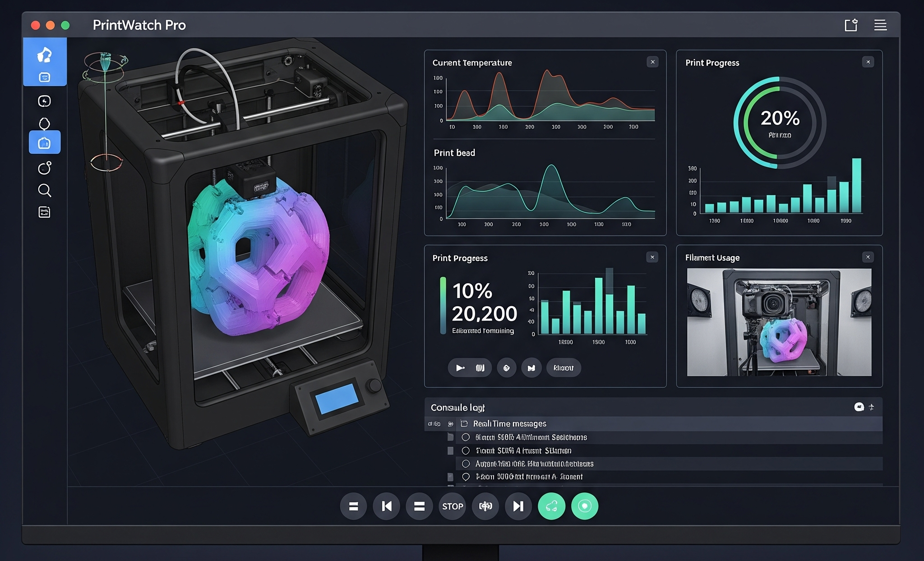Click the chat bubble icon in the Console header
924x561 pixels.
859,407
